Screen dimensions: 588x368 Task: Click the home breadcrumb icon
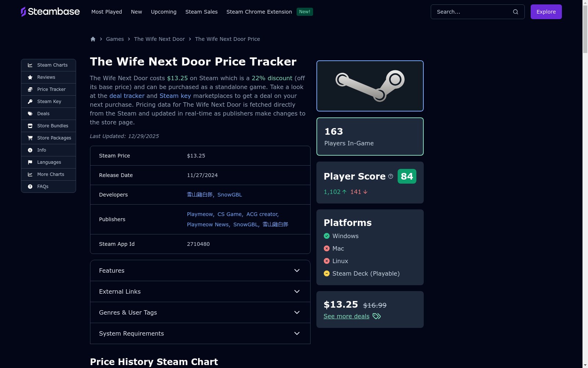click(x=93, y=39)
